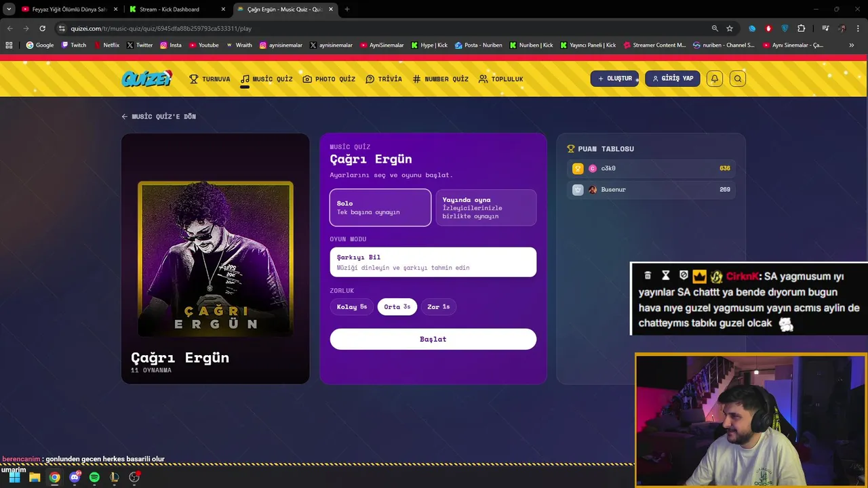
Task: Open the Quizei logo home link
Action: (x=146, y=79)
